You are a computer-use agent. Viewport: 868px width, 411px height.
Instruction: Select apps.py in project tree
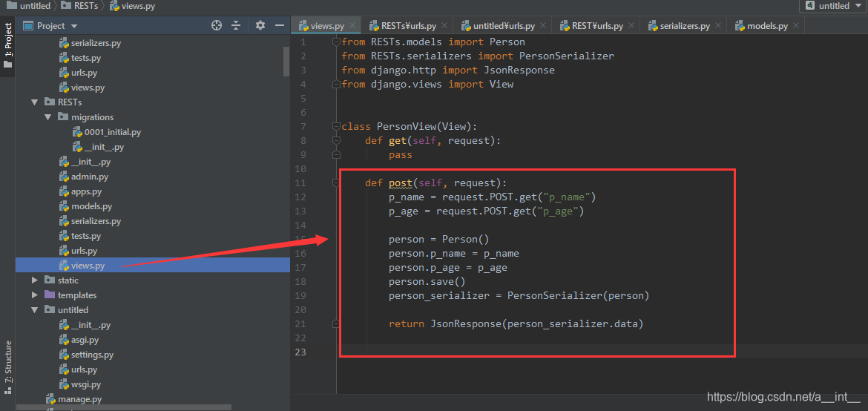[81, 191]
